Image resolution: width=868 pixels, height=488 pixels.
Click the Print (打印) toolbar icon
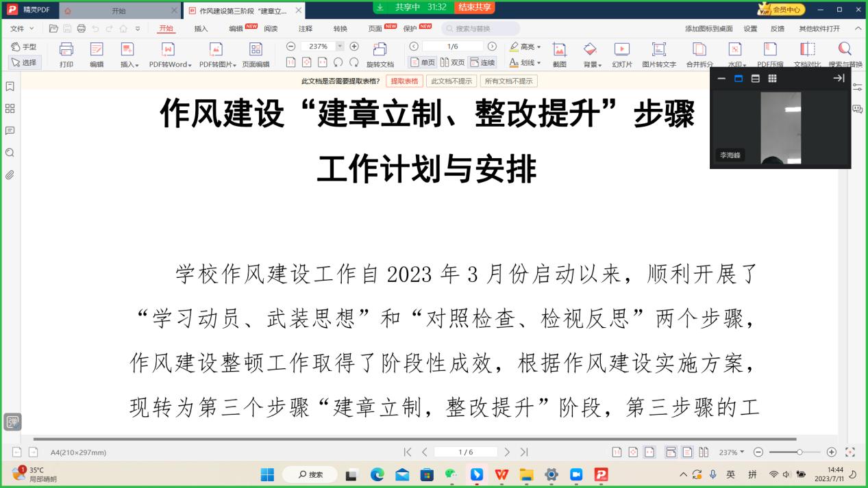66,55
